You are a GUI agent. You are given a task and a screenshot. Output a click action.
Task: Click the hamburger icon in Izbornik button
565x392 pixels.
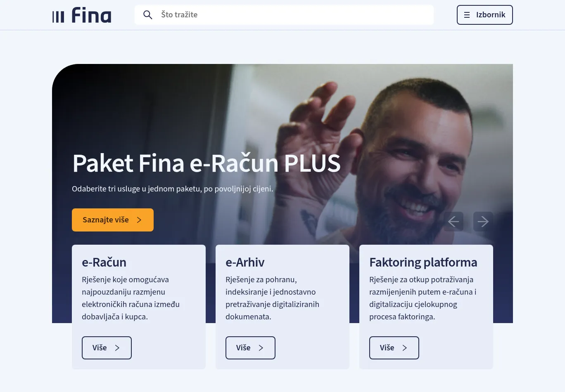467,15
